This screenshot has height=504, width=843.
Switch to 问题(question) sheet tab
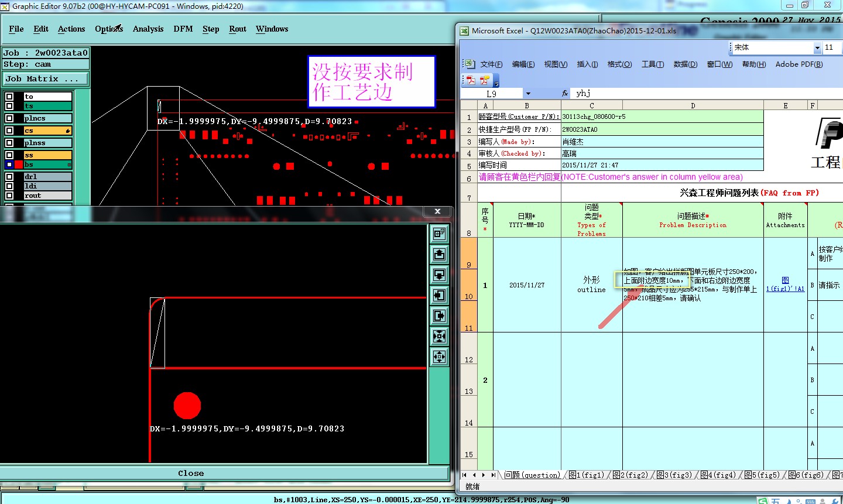(x=532, y=475)
